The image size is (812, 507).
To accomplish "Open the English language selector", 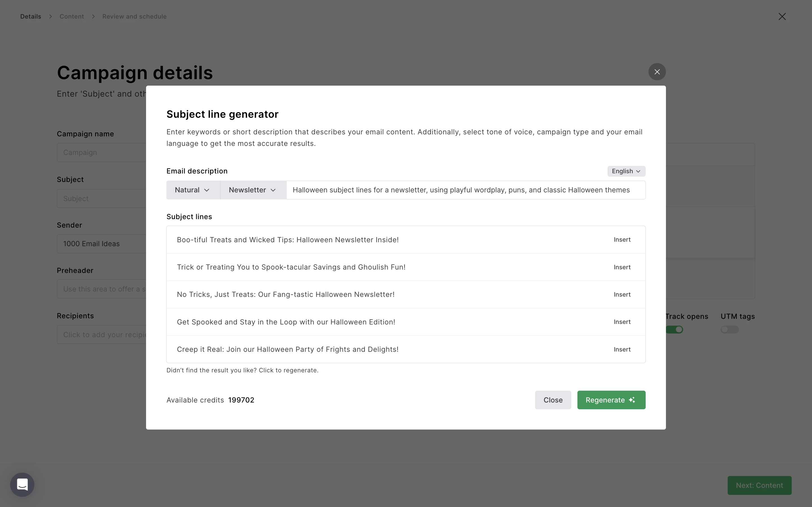I will click(x=626, y=171).
